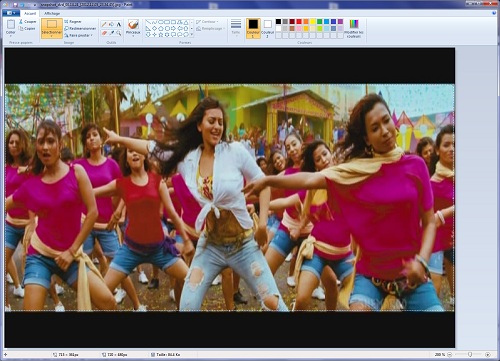Pick the black color swatch

coord(278,21)
